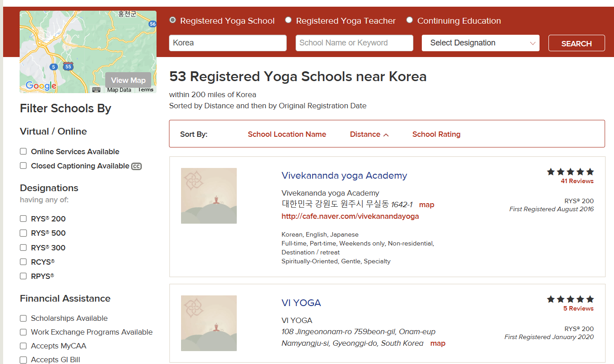Sort results by School Rating
Screen dimensions: 614x364
click(437, 134)
